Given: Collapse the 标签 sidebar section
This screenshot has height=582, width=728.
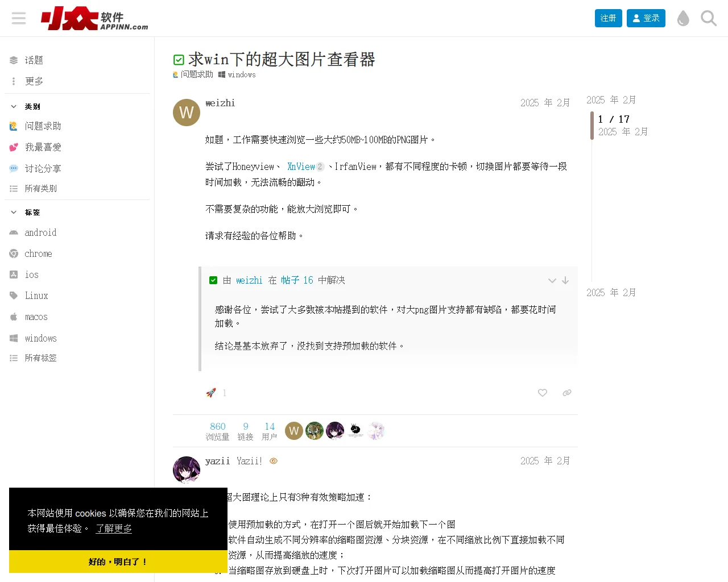Looking at the screenshot, I should click(14, 212).
